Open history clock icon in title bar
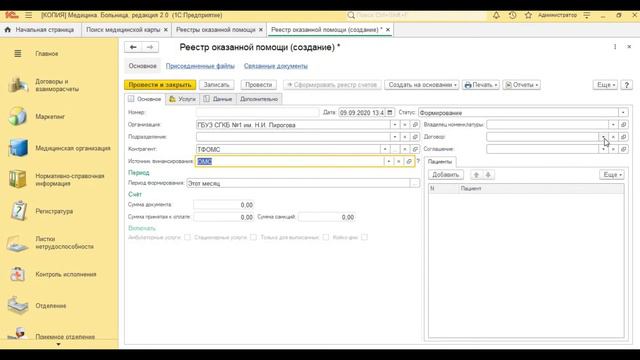 pyautogui.click(x=512, y=15)
